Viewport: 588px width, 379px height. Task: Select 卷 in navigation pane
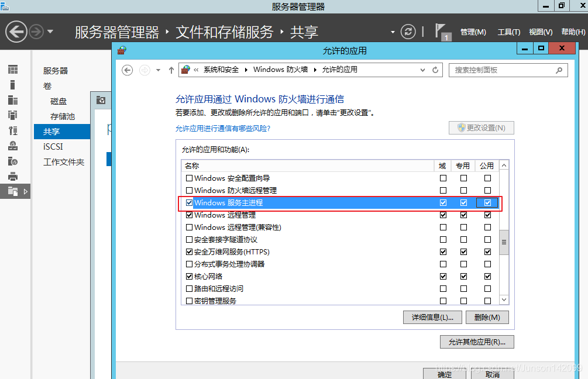[x=47, y=86]
